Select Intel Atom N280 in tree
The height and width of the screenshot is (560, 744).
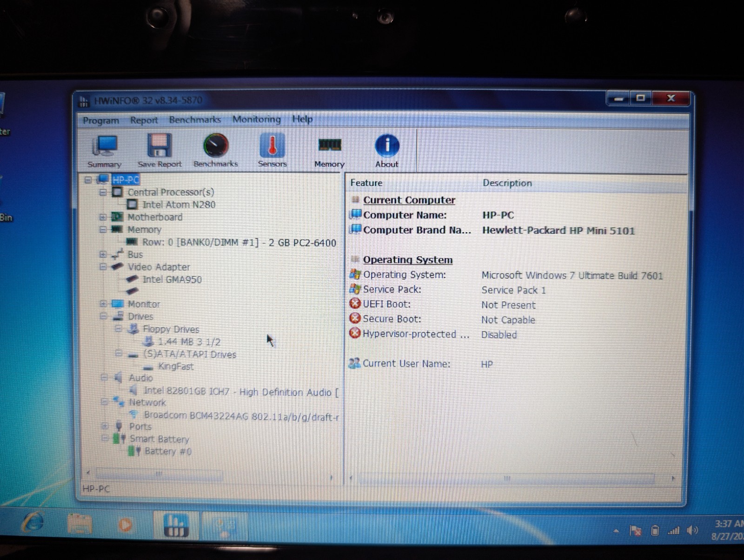(x=179, y=205)
